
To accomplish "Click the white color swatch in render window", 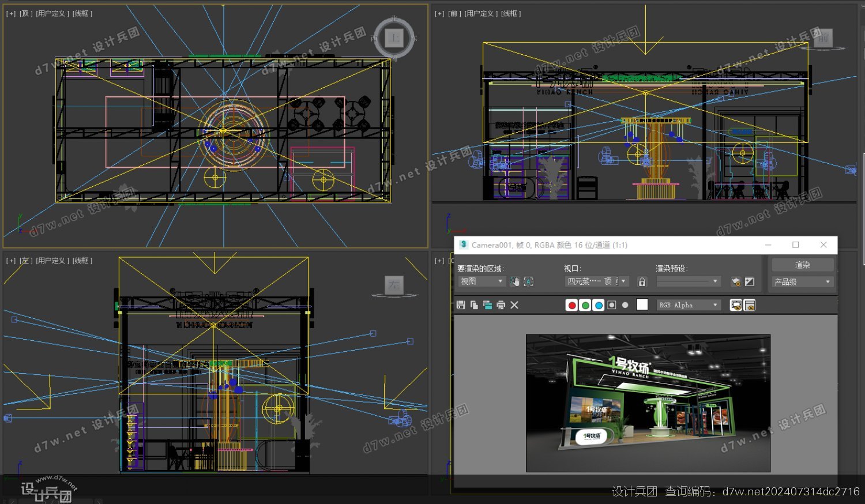I will (642, 304).
